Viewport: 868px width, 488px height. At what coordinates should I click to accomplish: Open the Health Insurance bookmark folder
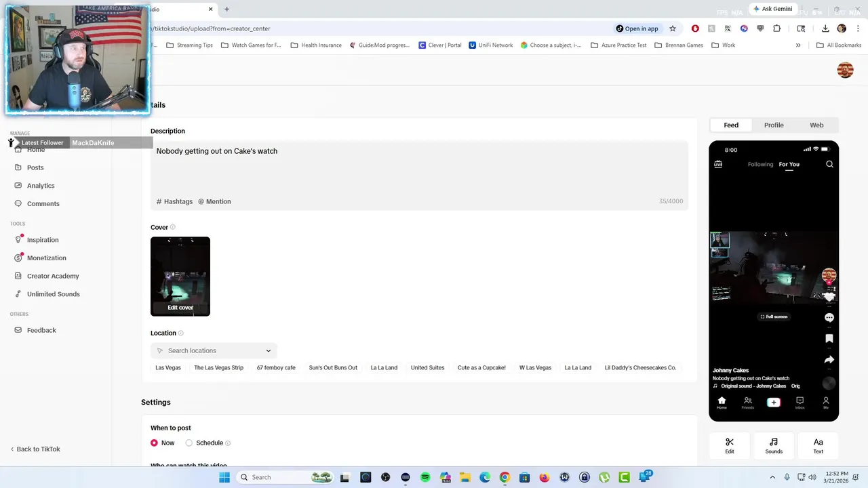(x=316, y=45)
